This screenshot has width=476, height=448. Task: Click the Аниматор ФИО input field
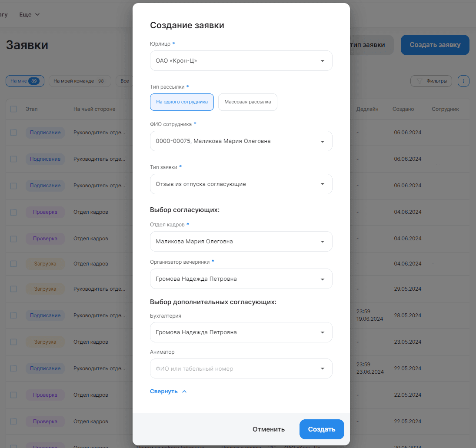click(x=241, y=368)
